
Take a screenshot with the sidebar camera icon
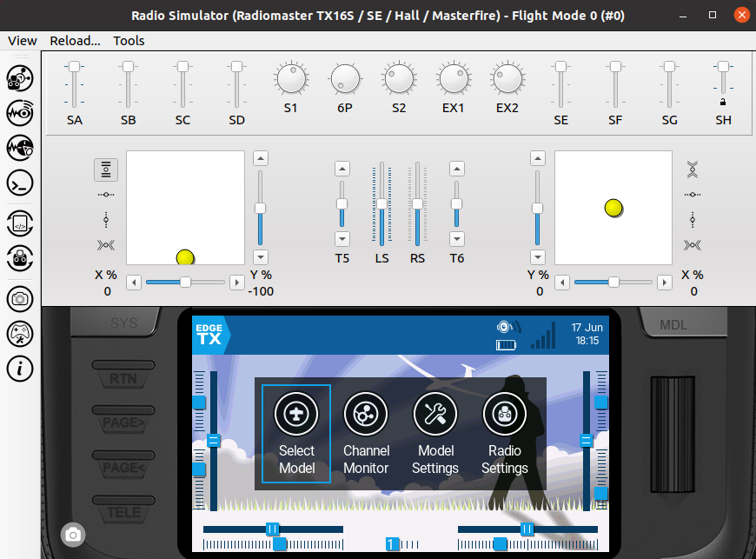pos(20,299)
